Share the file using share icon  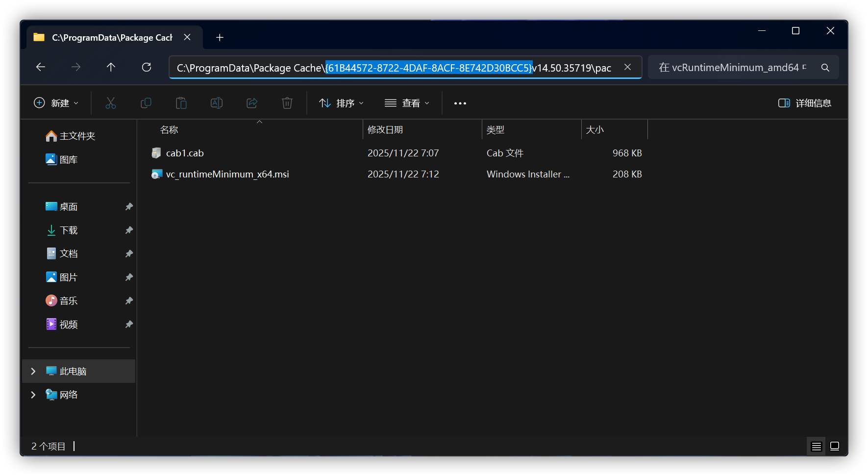coord(252,103)
